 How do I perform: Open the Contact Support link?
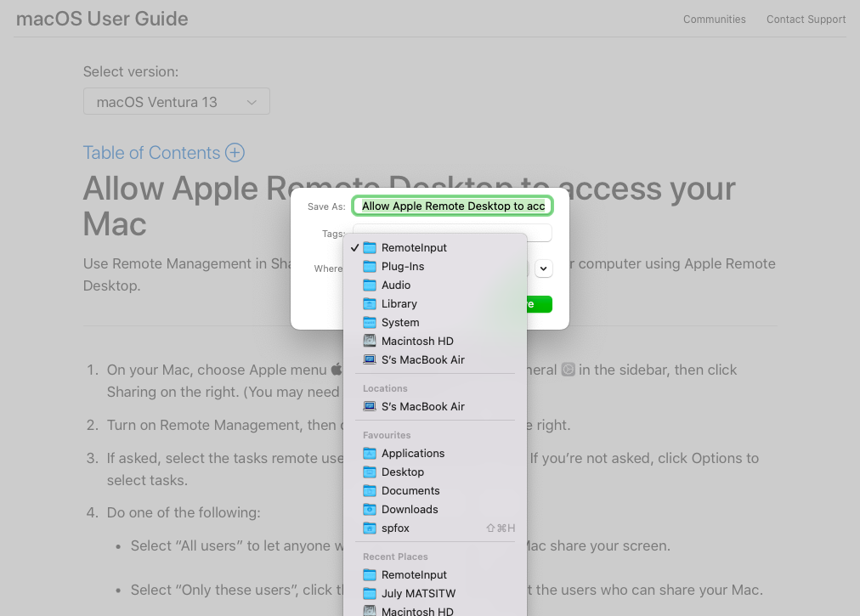coord(806,20)
